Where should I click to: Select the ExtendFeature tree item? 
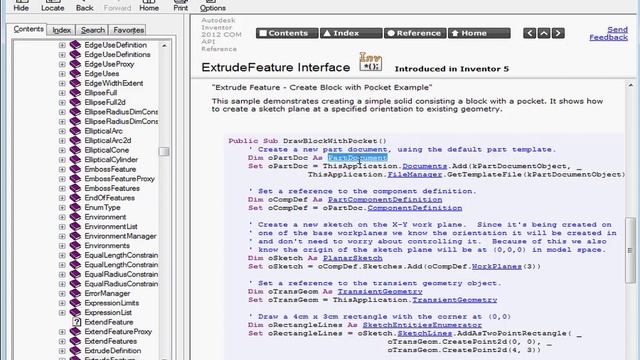(x=109, y=322)
